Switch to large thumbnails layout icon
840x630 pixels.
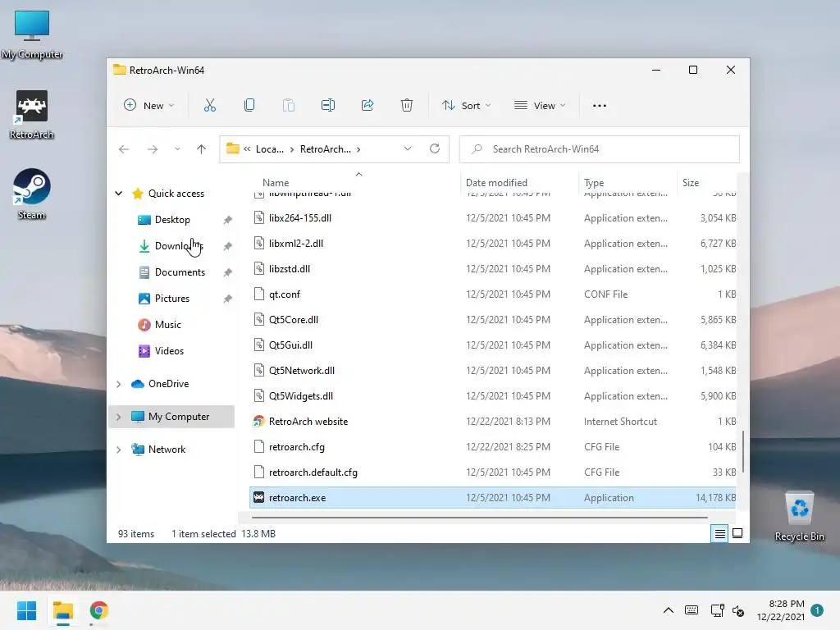pyautogui.click(x=737, y=533)
